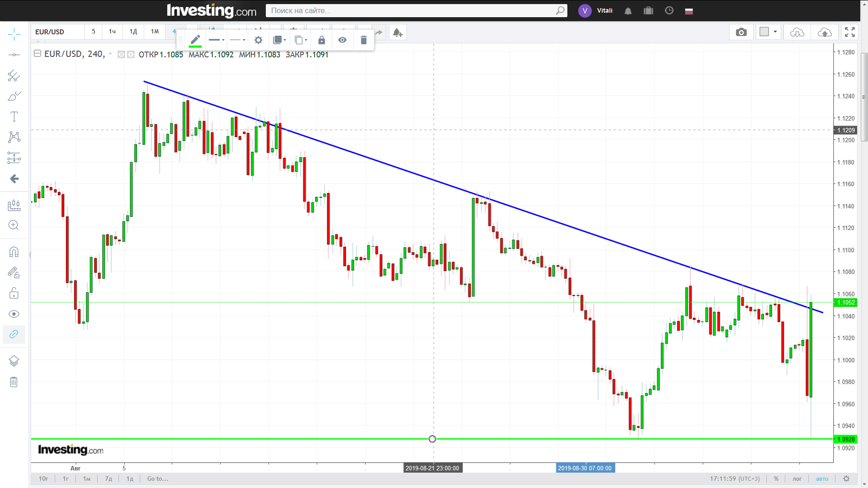The image size is (868, 488).
Task: Load chart layout from cloud icon
Action: (797, 33)
